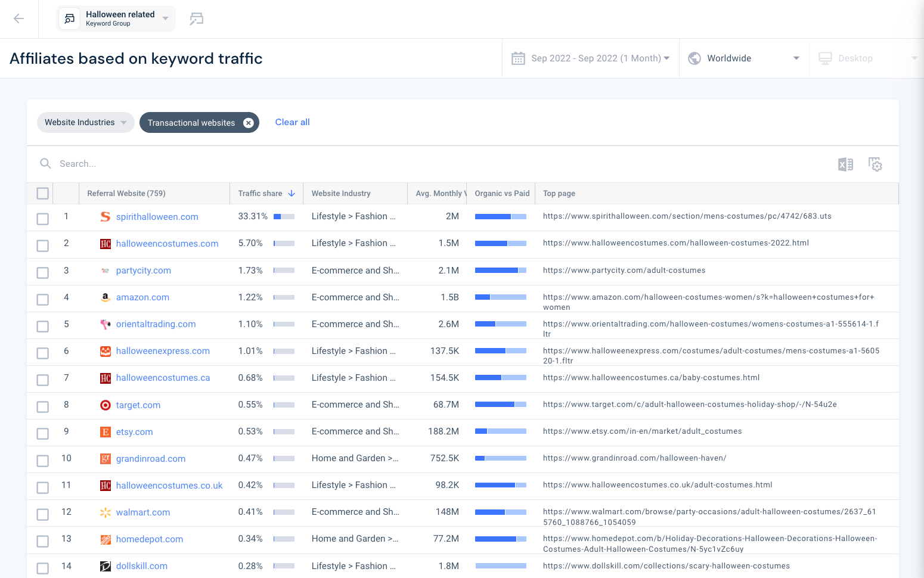Open the keyword group compare icon
This screenshot has width=924, height=578.
[197, 19]
